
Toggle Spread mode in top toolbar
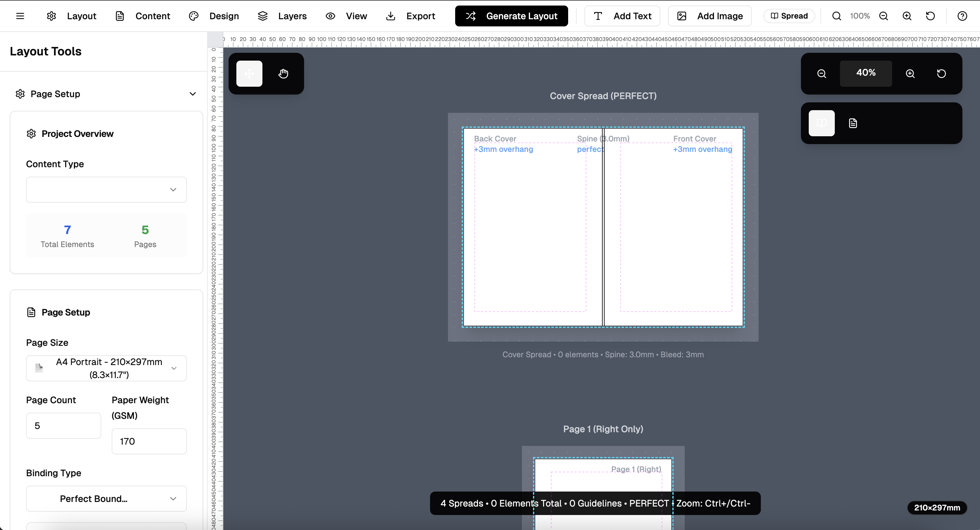pyautogui.click(x=789, y=16)
